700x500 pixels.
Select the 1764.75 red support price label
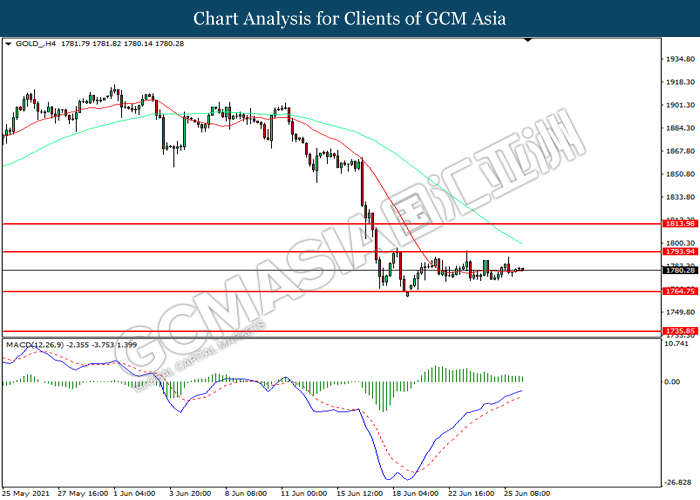point(680,291)
